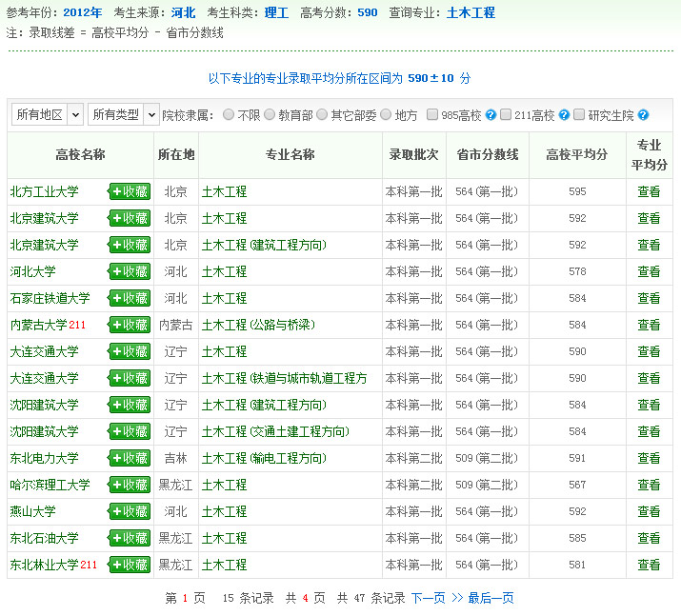Add 北方工业大学 to favorites with +收藏

[130, 191]
